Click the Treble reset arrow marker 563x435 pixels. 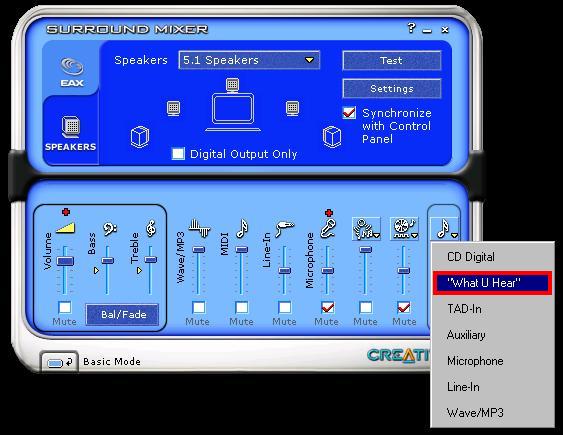[139, 270]
